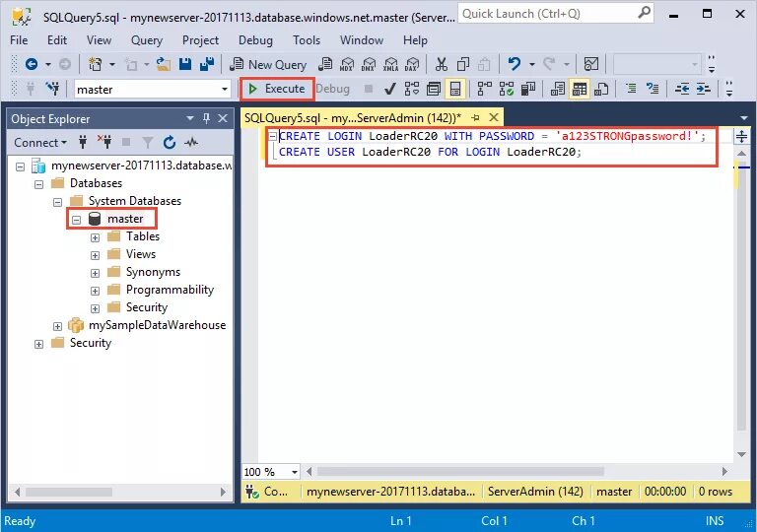Select the SQLQuery5.sql document tab
The width and height of the screenshot is (757, 532).
(353, 118)
